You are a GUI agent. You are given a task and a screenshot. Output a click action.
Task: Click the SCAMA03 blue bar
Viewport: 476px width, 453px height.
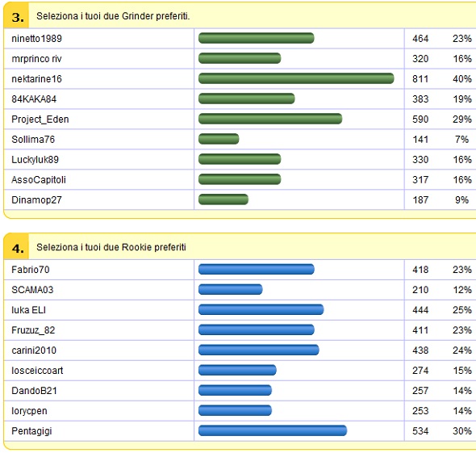pos(231,290)
